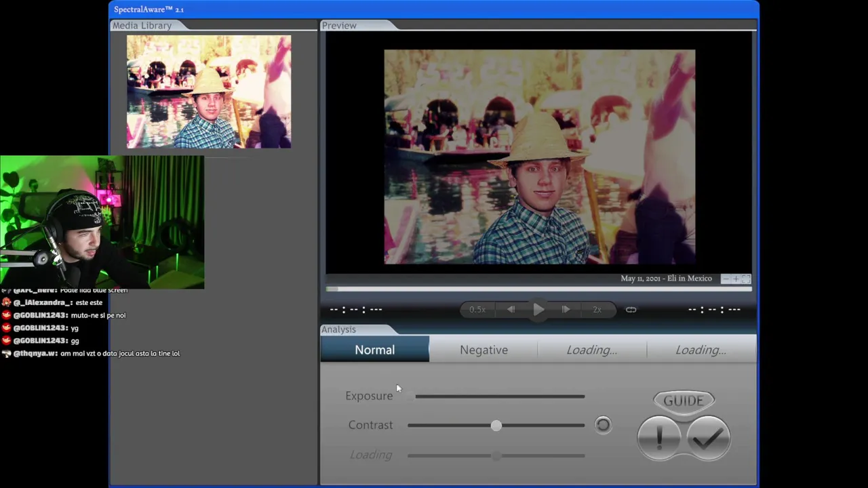
Task: Click the third analysis tab labeled Loading
Action: click(592, 350)
